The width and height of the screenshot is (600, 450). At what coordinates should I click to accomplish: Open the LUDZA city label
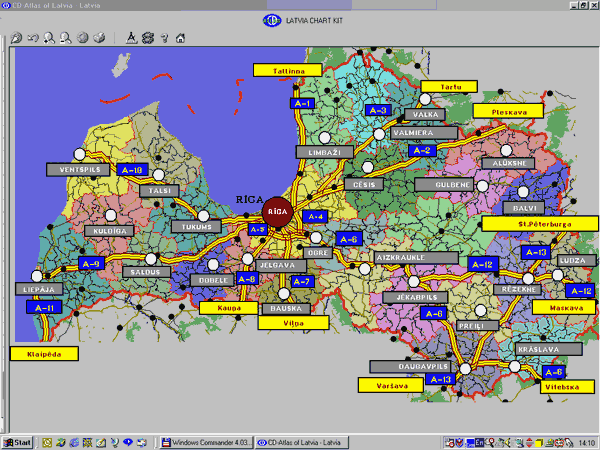(x=577, y=261)
